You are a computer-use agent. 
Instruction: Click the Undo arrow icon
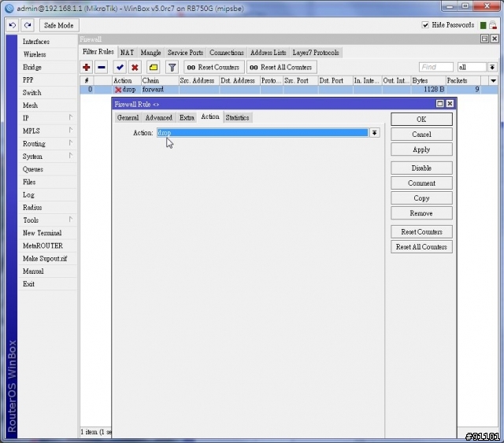click(13, 25)
